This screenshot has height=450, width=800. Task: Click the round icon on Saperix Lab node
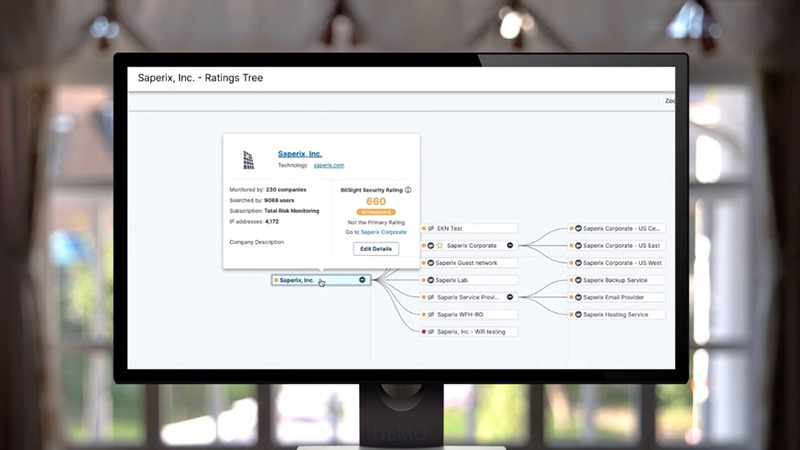point(431,280)
